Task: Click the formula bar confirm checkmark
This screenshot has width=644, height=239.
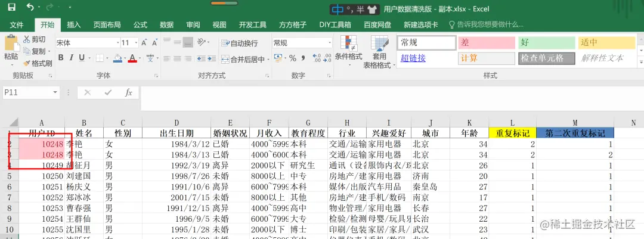Action: click(107, 92)
